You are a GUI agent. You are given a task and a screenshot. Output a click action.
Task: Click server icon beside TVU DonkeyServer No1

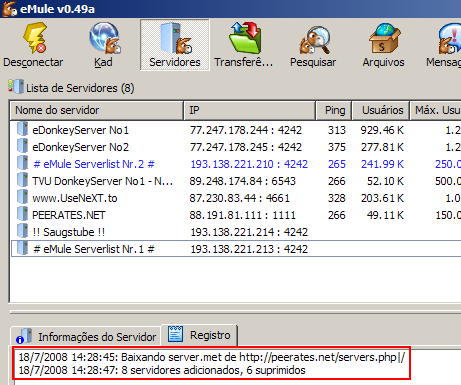(x=23, y=180)
